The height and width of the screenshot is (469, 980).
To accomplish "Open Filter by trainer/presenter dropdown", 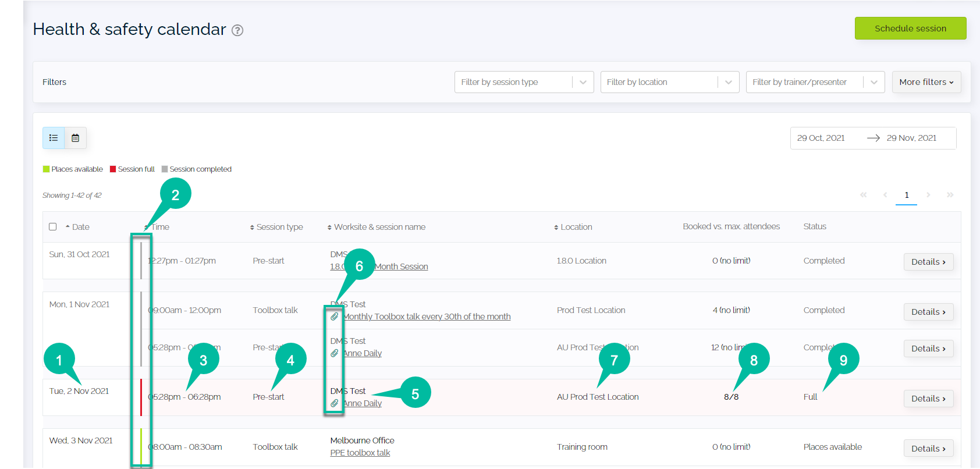I will pyautogui.click(x=815, y=82).
